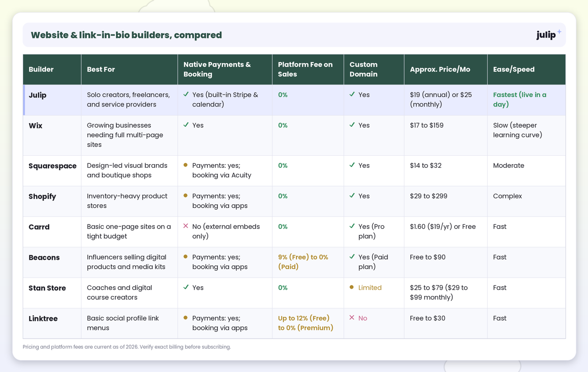This screenshot has height=372, width=588.
Task: Click the julip logo in the title bar
Action: click(x=549, y=35)
